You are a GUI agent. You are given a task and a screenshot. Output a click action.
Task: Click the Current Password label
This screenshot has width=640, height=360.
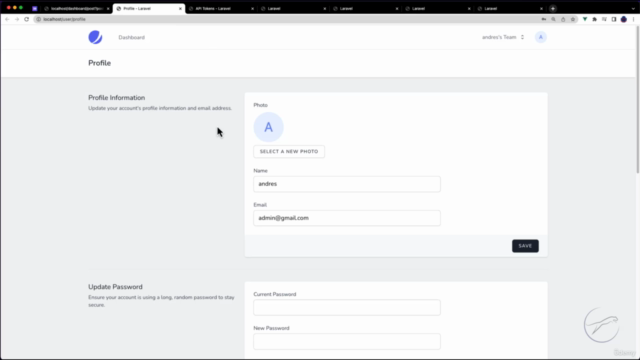point(275,294)
